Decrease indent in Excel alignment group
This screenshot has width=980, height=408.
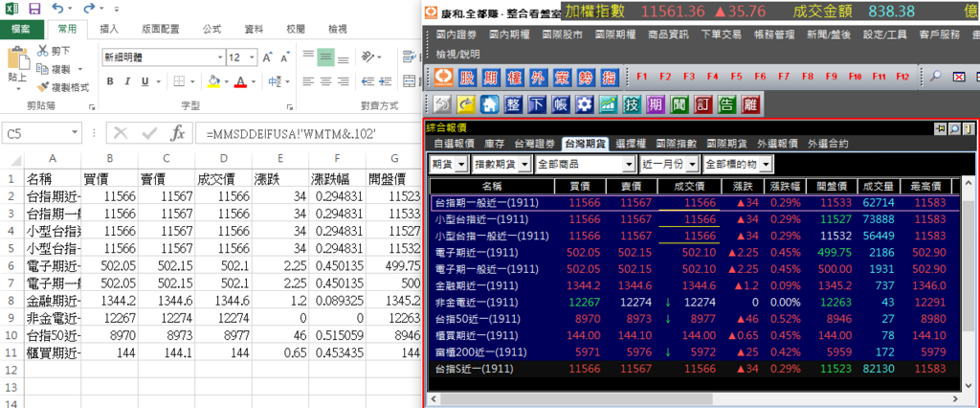pos(367,80)
